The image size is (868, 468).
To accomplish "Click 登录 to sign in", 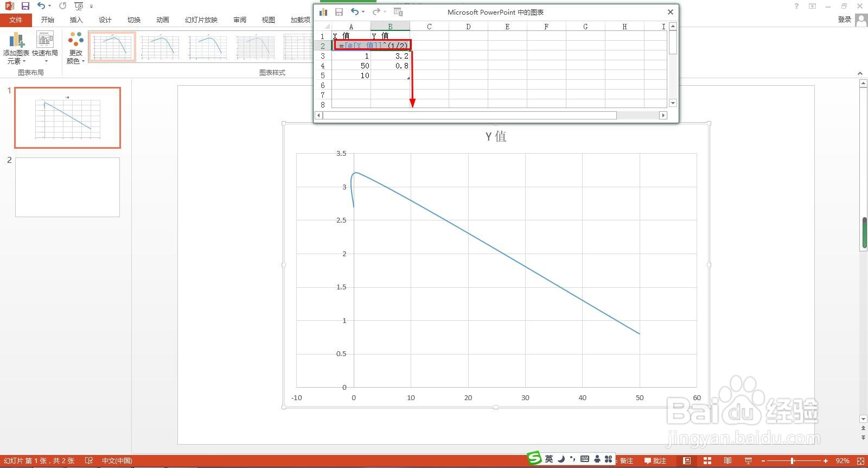I will (845, 20).
